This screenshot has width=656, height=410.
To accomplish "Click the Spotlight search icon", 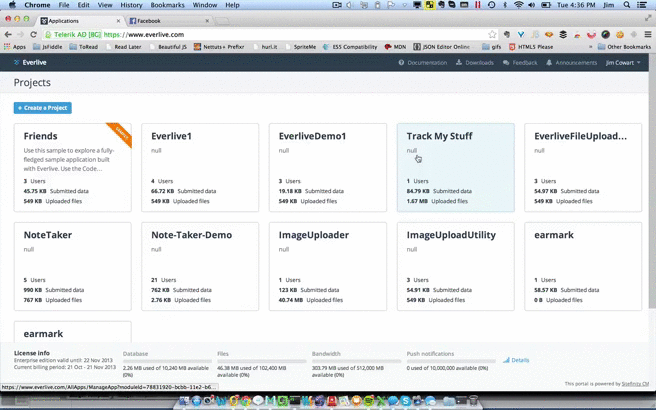I will click(x=626, y=5).
